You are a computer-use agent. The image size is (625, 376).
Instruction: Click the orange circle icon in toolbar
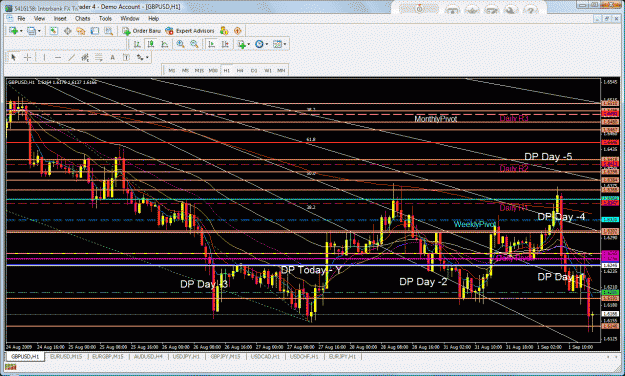click(238, 31)
